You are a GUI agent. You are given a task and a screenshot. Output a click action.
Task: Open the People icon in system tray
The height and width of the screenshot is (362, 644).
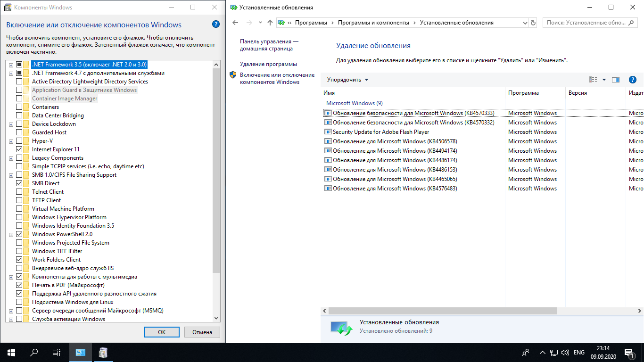click(526, 352)
